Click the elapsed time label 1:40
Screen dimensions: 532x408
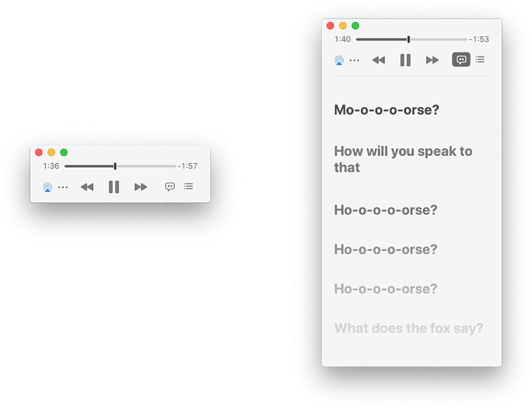pos(342,39)
